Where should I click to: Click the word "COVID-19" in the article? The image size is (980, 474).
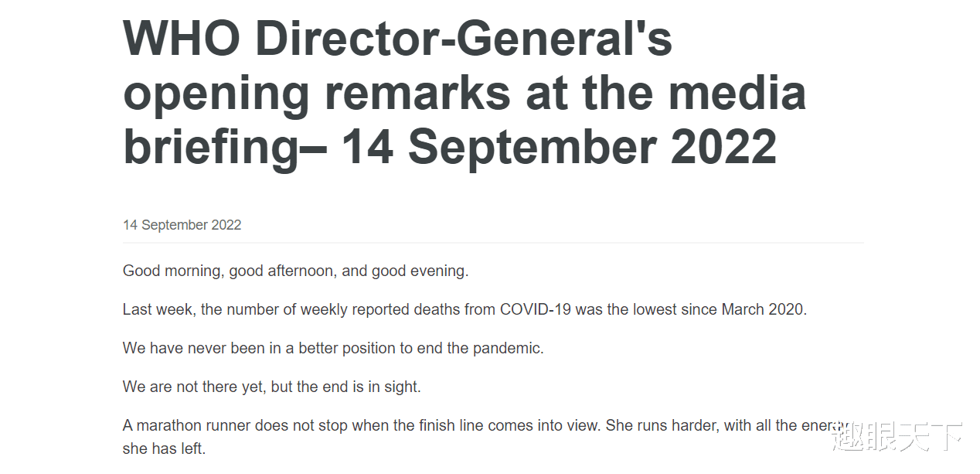click(533, 309)
